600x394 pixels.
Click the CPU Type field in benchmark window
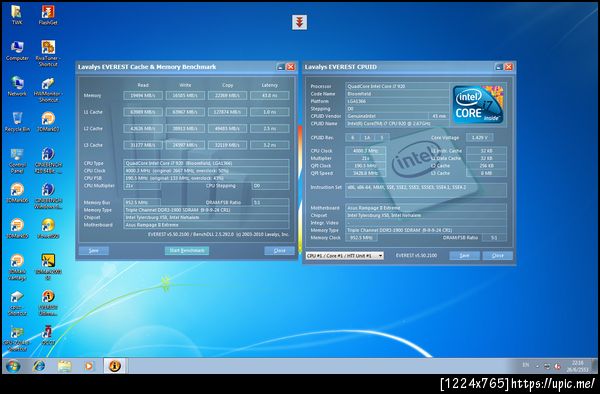click(x=207, y=163)
